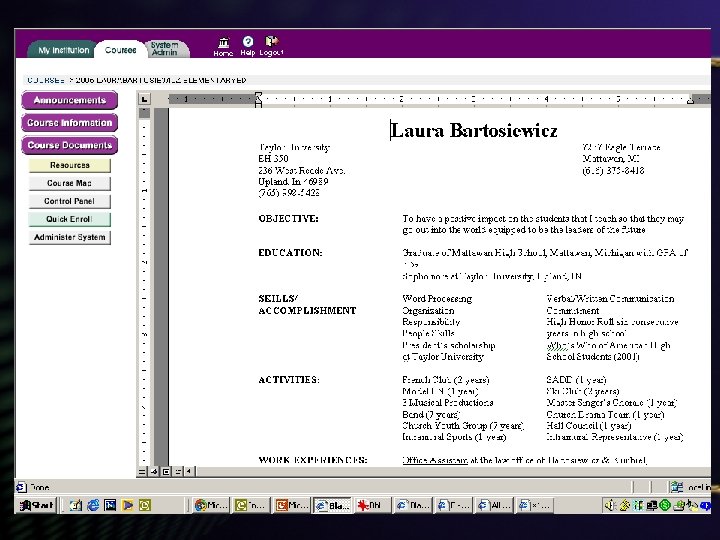Click the green system tray icon

pos(665,506)
